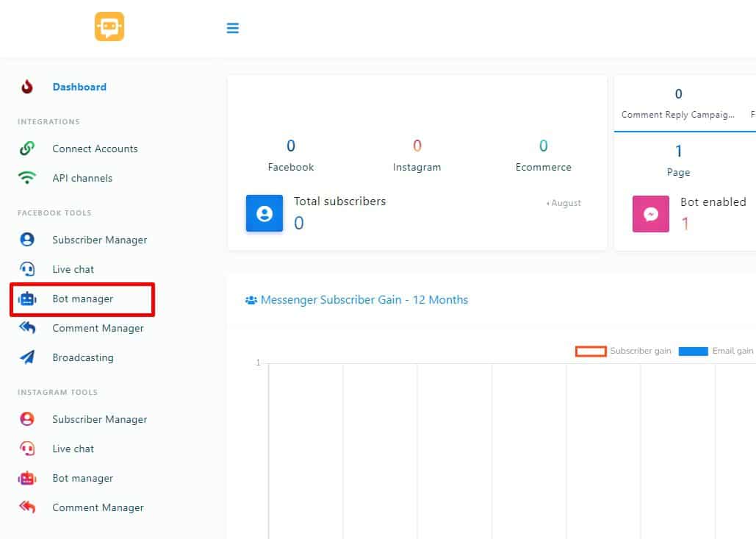
Task: Click the Instagram Live chat headset icon
Action: 27,449
